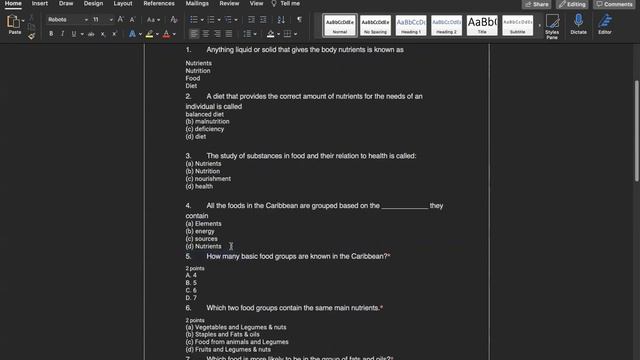Align text to the right

(x=217, y=34)
